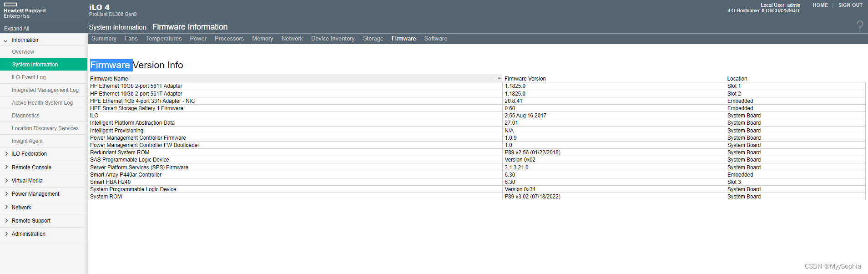
Task: Click Intelligent Platform Abstraction Data row
Action: click(477, 123)
